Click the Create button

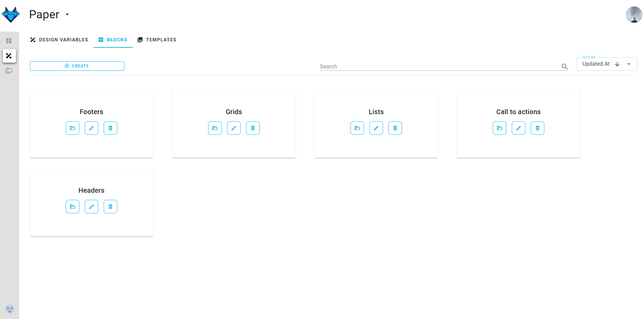(77, 66)
